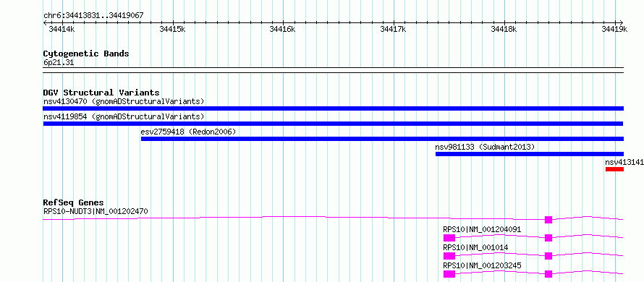The image size is (644, 282).
Task: Click the RPS10|NM_001014 transcript label
Action: click(475, 247)
